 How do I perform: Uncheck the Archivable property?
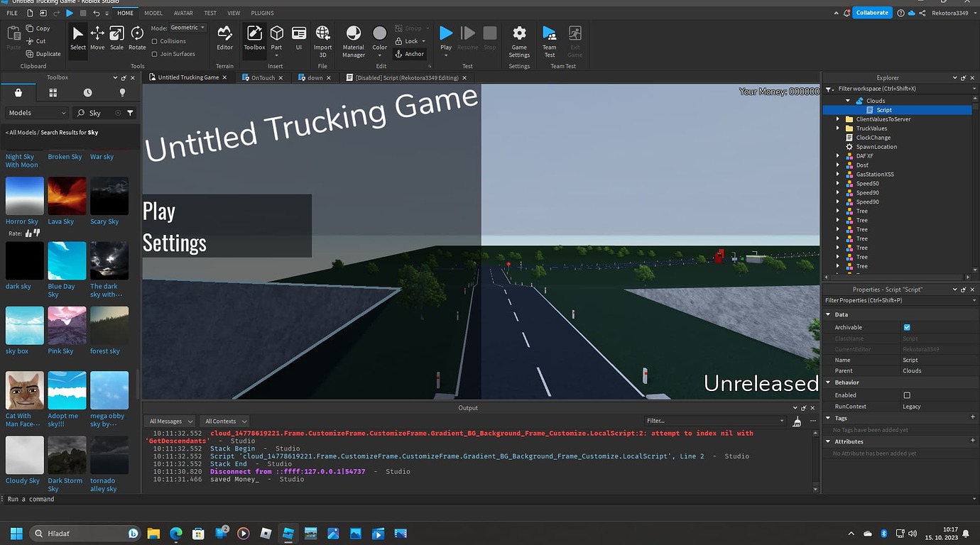(907, 327)
